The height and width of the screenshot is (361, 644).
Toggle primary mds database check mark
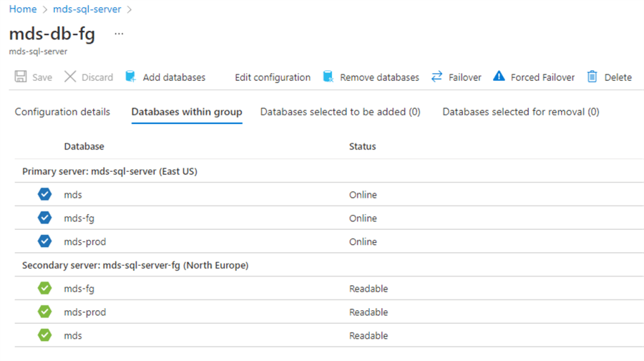pos(44,194)
